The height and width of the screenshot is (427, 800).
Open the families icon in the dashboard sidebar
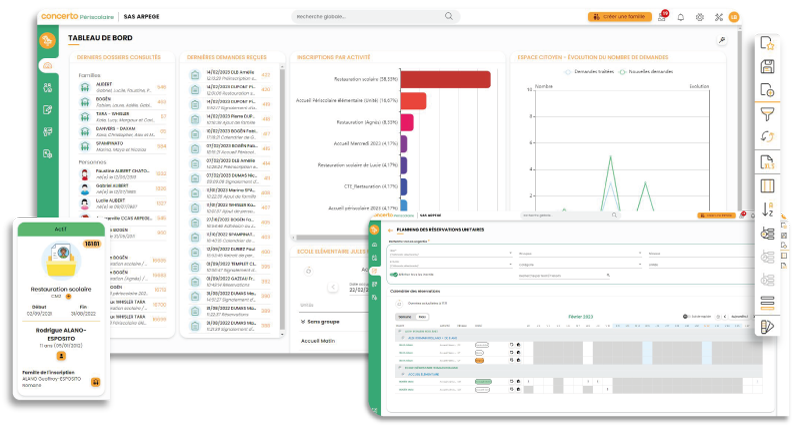coord(47,87)
